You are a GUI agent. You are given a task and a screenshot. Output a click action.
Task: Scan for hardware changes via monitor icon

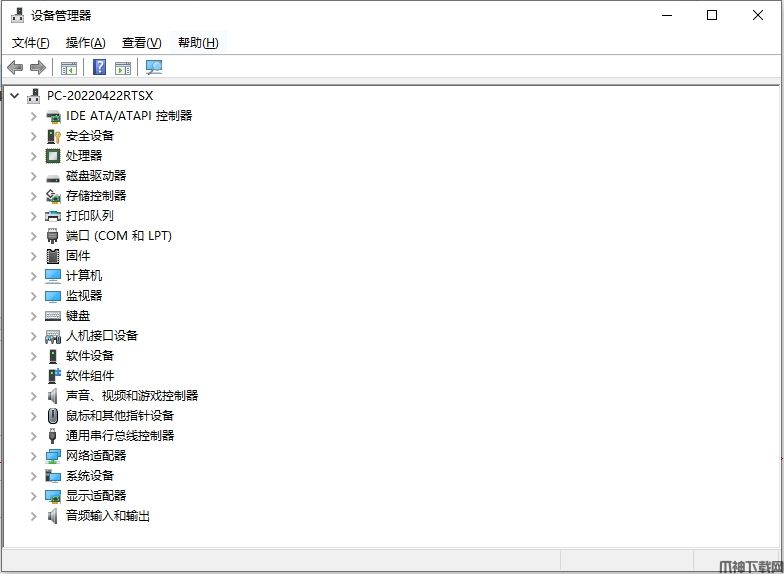(x=154, y=68)
